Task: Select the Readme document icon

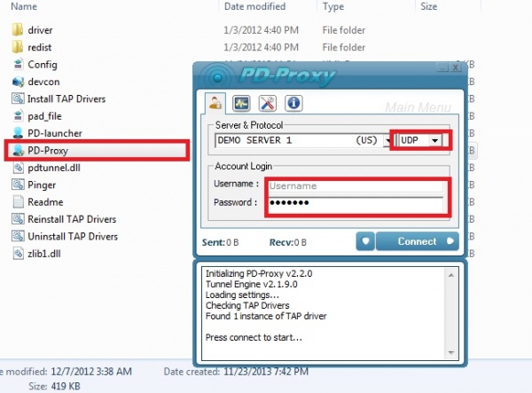Action: click(x=18, y=202)
